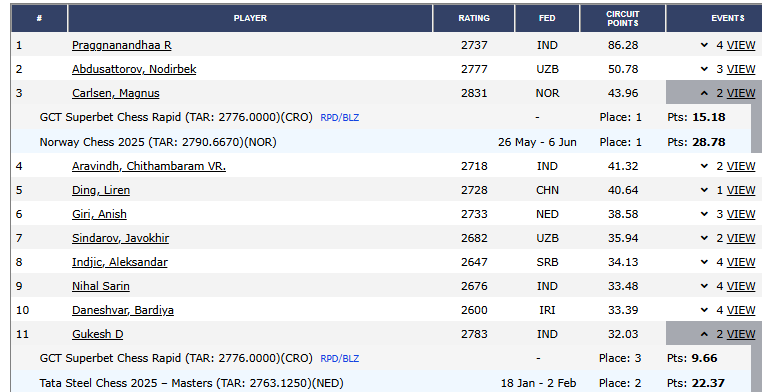
Task: Open Carlsen, Magnus player profile
Action: [116, 93]
